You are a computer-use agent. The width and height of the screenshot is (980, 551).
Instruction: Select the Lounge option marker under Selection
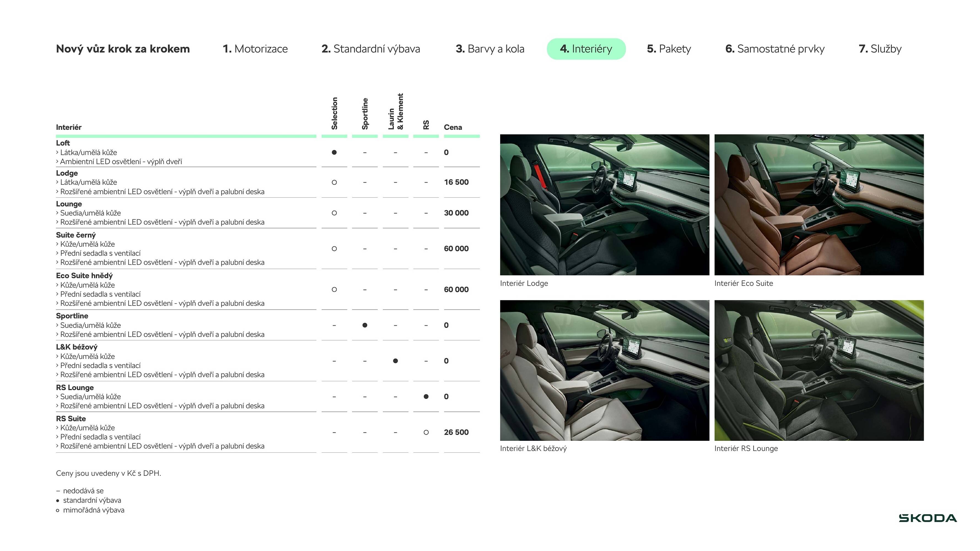click(x=334, y=213)
